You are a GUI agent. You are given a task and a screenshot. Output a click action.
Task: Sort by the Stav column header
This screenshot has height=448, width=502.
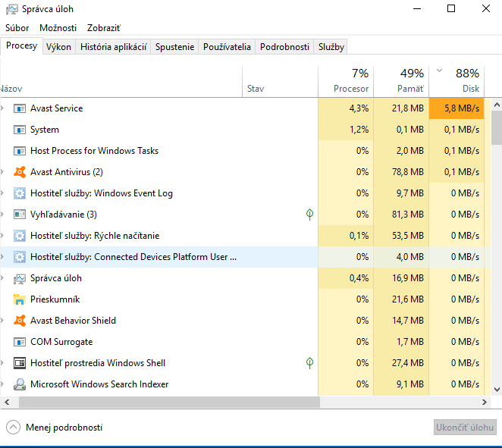point(280,81)
